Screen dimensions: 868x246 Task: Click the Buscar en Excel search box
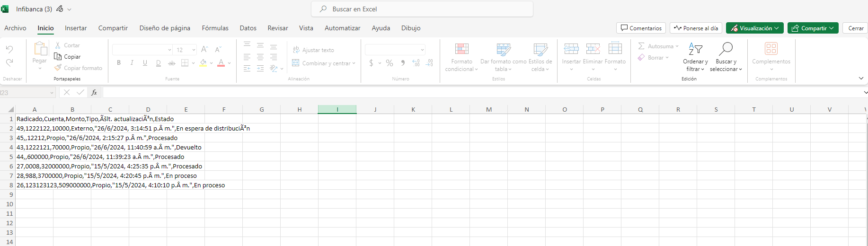coord(422,9)
